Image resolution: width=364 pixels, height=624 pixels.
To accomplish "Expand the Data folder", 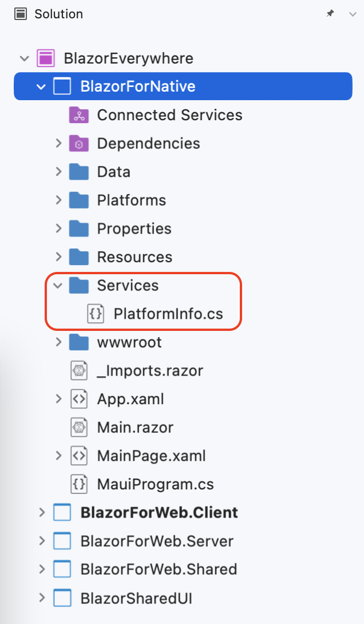I will click(x=58, y=172).
